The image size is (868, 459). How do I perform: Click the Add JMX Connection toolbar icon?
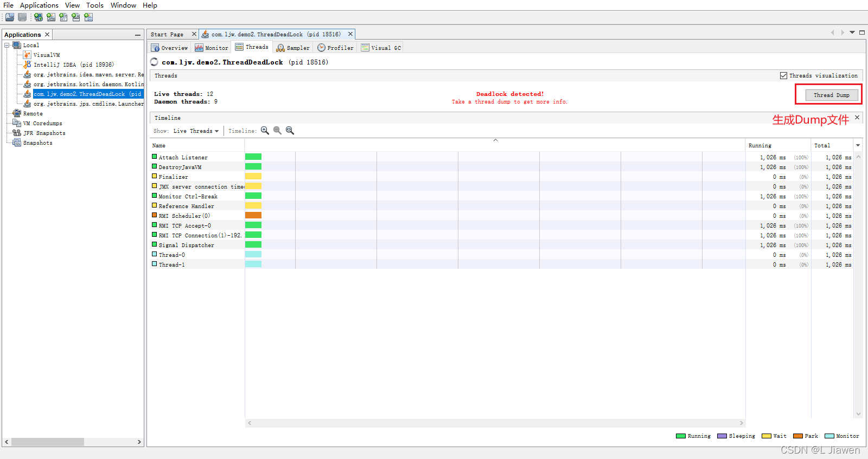pos(51,17)
